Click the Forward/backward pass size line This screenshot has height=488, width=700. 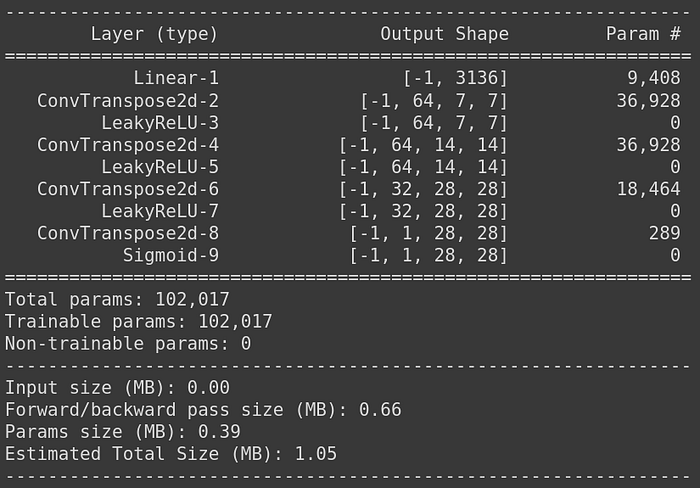203,410
